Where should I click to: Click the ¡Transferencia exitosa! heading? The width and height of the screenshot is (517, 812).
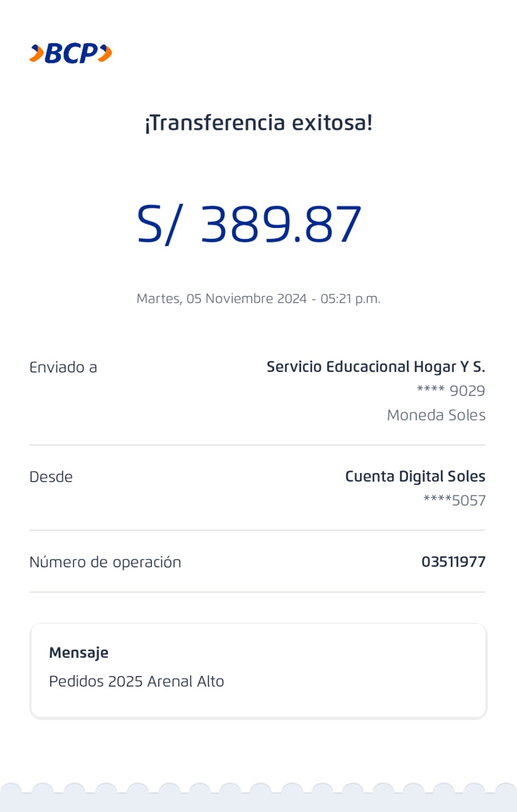(x=258, y=123)
